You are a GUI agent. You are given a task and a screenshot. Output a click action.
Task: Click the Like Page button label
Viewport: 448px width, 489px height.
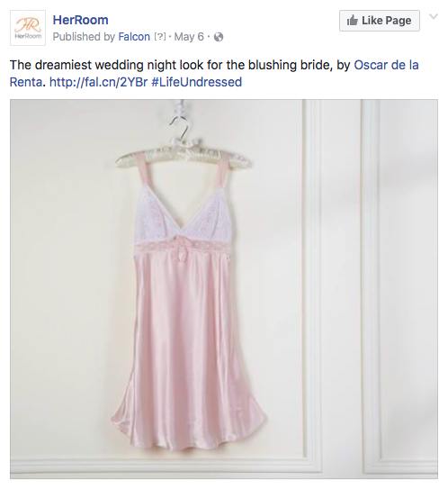coord(386,21)
